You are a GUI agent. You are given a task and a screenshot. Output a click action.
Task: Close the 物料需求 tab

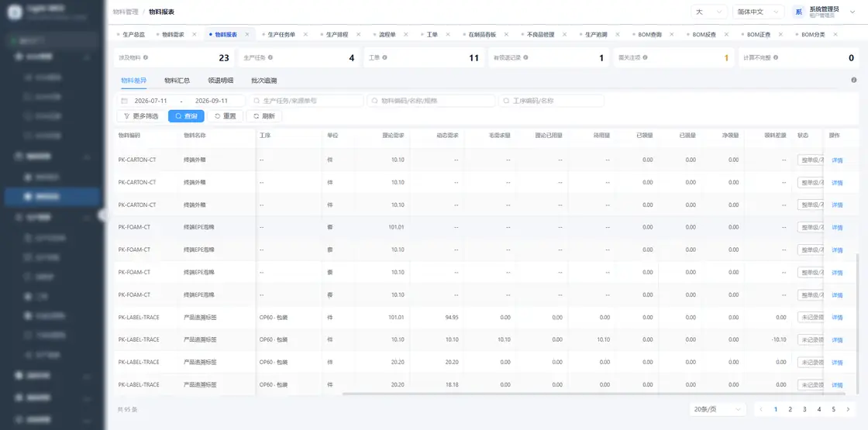coord(195,34)
